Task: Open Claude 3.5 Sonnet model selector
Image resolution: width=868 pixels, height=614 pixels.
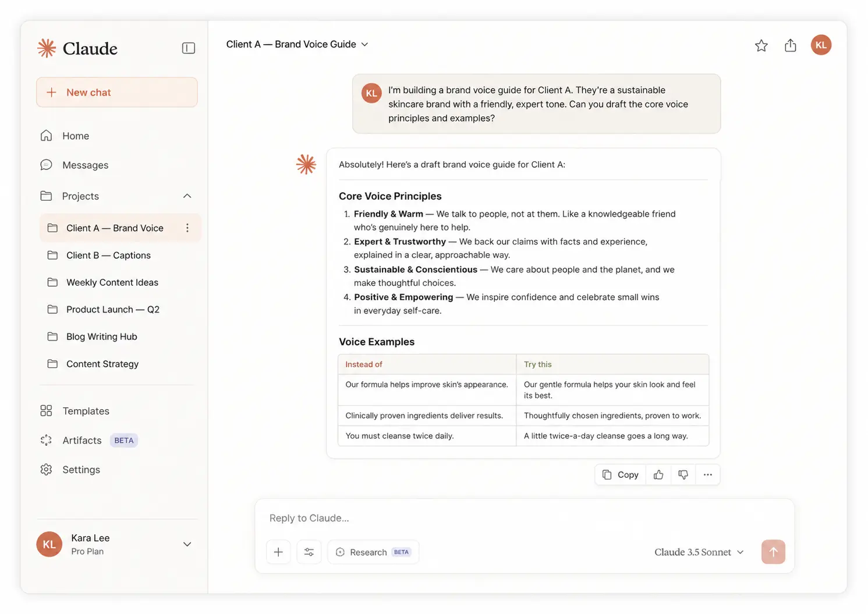Action: pyautogui.click(x=699, y=552)
